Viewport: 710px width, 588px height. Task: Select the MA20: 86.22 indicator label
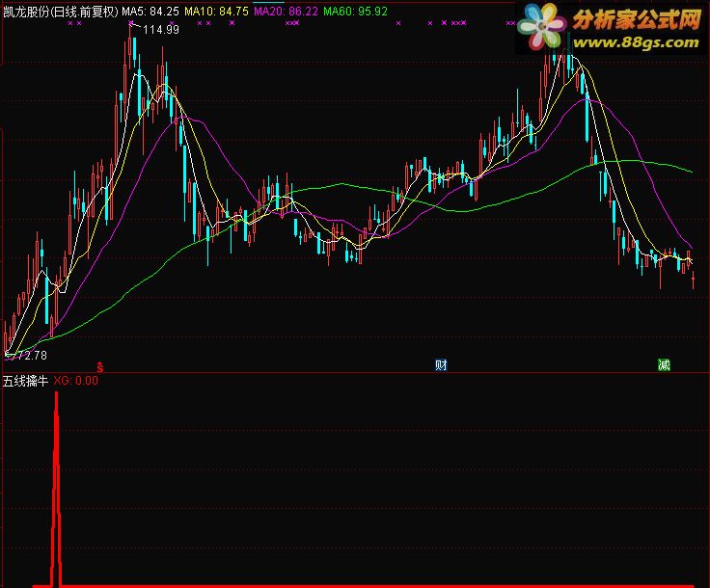pos(286,12)
